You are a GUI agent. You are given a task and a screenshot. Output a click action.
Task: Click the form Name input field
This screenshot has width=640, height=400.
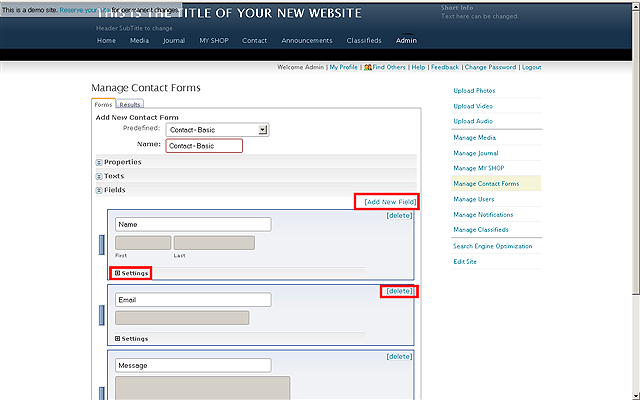(x=204, y=146)
